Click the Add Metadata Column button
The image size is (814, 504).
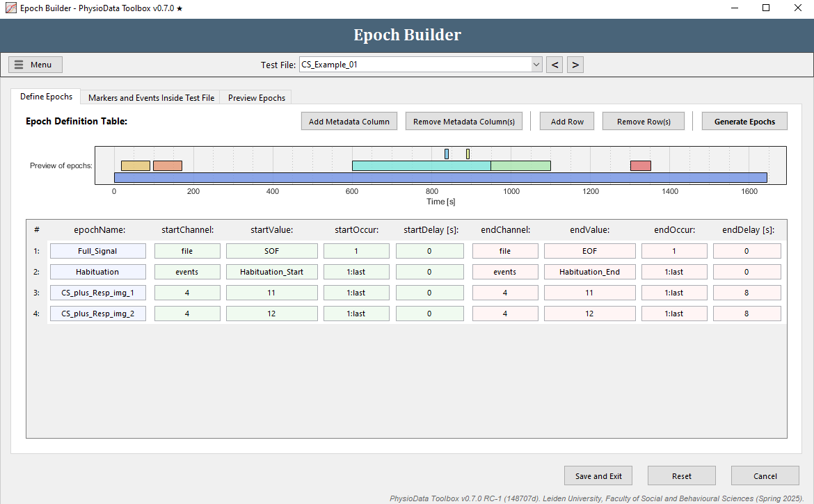click(x=349, y=120)
